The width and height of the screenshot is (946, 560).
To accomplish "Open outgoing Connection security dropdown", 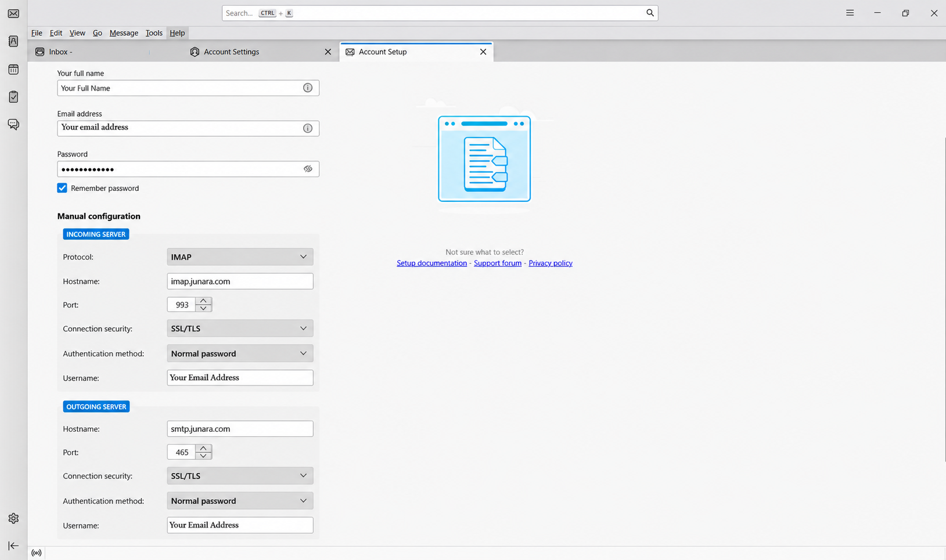I will 240,476.
